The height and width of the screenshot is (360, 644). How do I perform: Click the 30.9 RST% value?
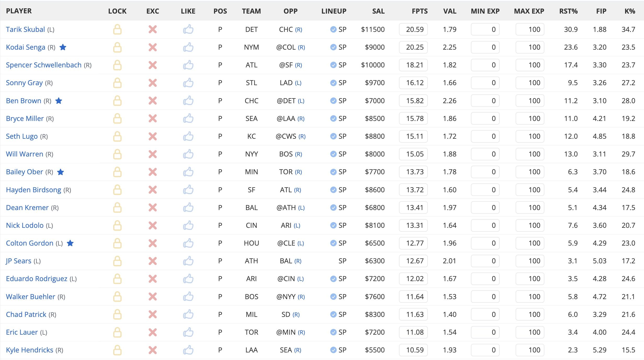571,29
